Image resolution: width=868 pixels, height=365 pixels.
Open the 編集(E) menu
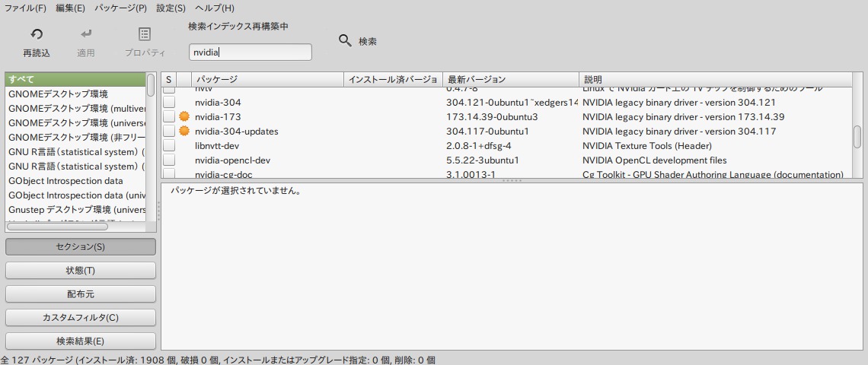click(x=70, y=8)
